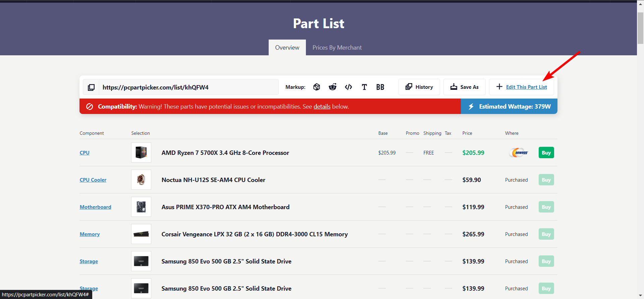Screen dimensions: 644x299
Task: Click the $59.90 cooler price
Action: pyautogui.click(x=472, y=180)
